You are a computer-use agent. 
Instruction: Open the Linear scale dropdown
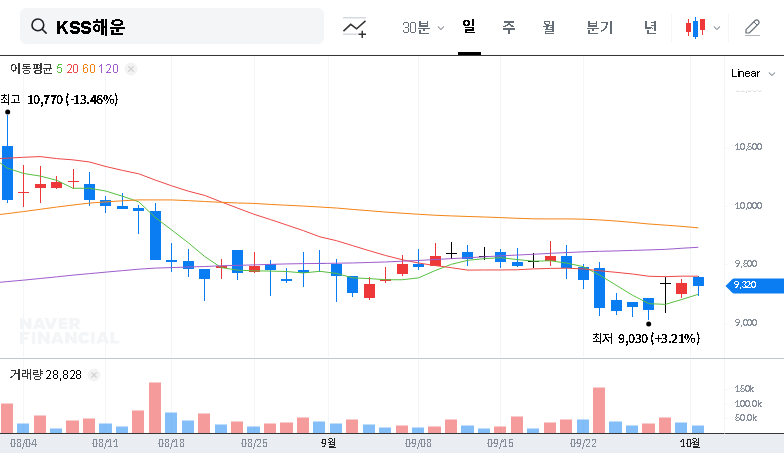[x=751, y=73]
